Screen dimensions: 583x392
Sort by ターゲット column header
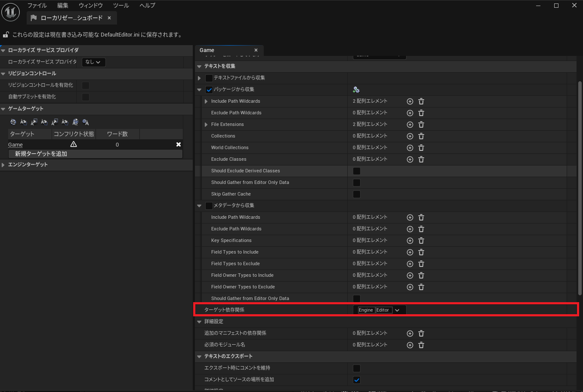tap(30, 134)
